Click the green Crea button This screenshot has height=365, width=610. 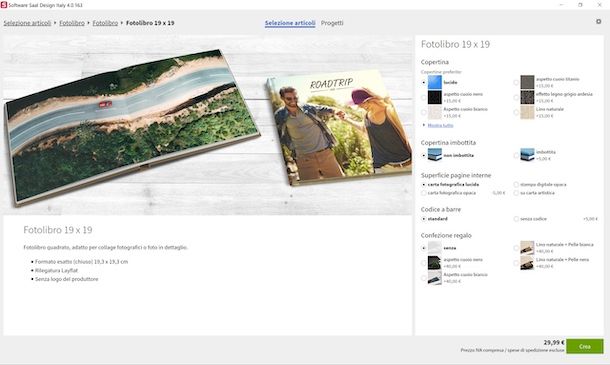click(x=585, y=346)
